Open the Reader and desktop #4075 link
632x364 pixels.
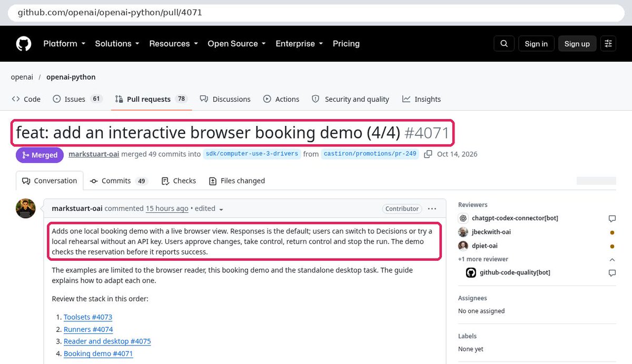tap(107, 341)
